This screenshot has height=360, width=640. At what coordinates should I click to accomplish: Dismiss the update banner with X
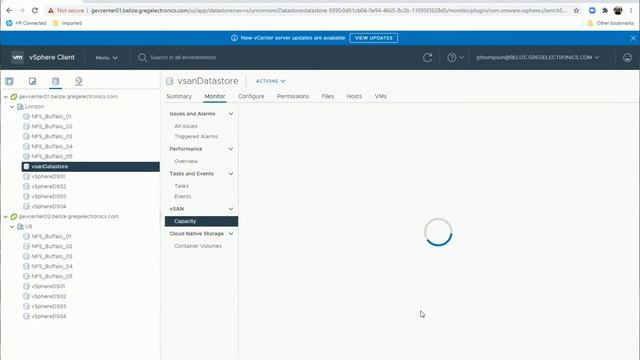click(x=633, y=38)
